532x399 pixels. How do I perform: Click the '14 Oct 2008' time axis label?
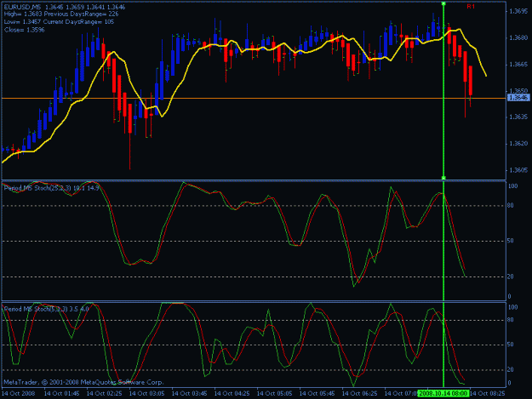tap(19, 394)
